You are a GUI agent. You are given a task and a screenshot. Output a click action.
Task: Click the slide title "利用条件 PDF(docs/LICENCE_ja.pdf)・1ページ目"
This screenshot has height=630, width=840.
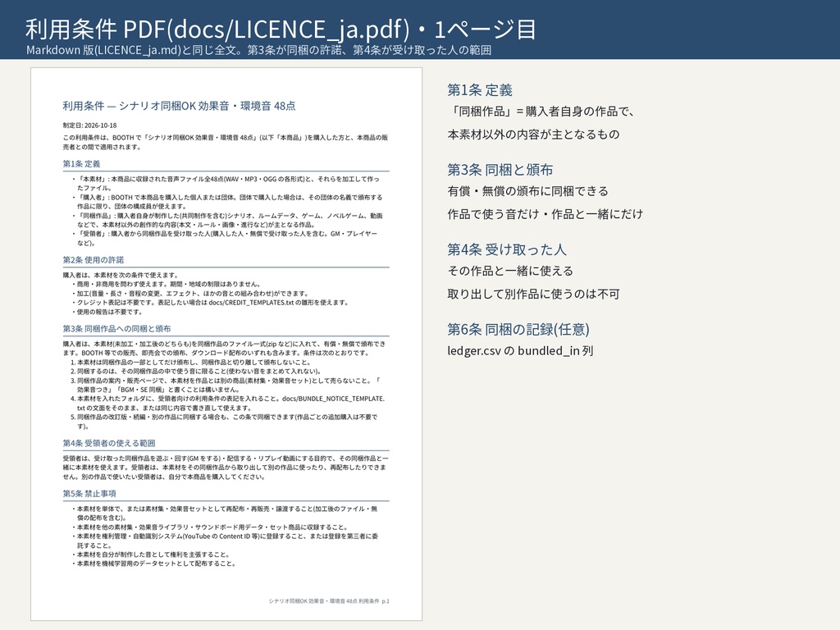click(281, 29)
